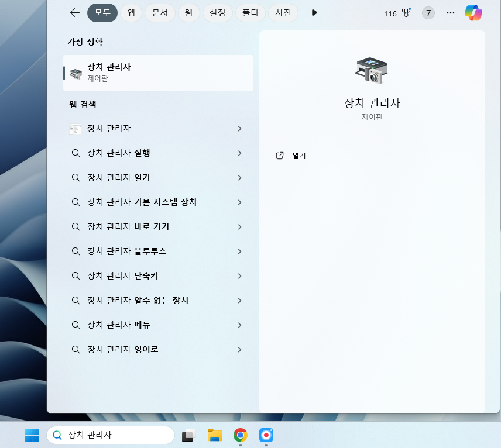The height and width of the screenshot is (448, 501).
Task: Expand chevron beside 장치 관리자 열기
Action: (x=239, y=178)
